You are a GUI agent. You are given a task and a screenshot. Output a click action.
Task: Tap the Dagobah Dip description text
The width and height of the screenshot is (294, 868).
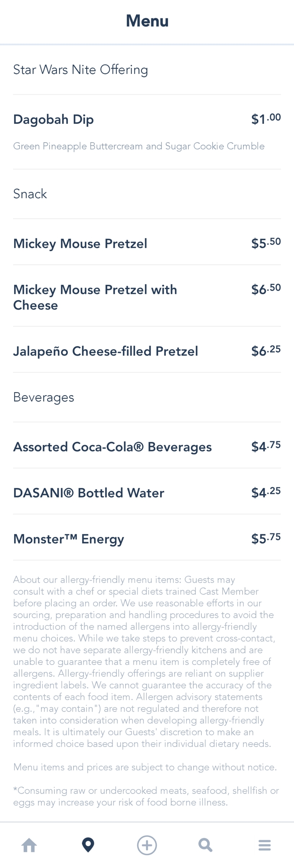pyautogui.click(x=139, y=146)
